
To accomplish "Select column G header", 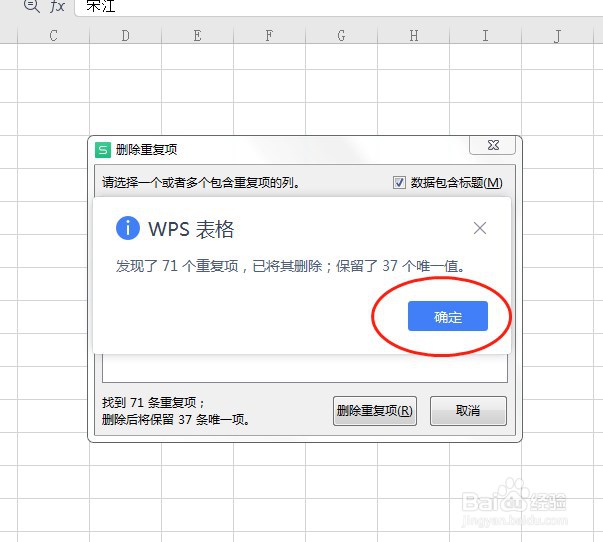I will point(341,36).
